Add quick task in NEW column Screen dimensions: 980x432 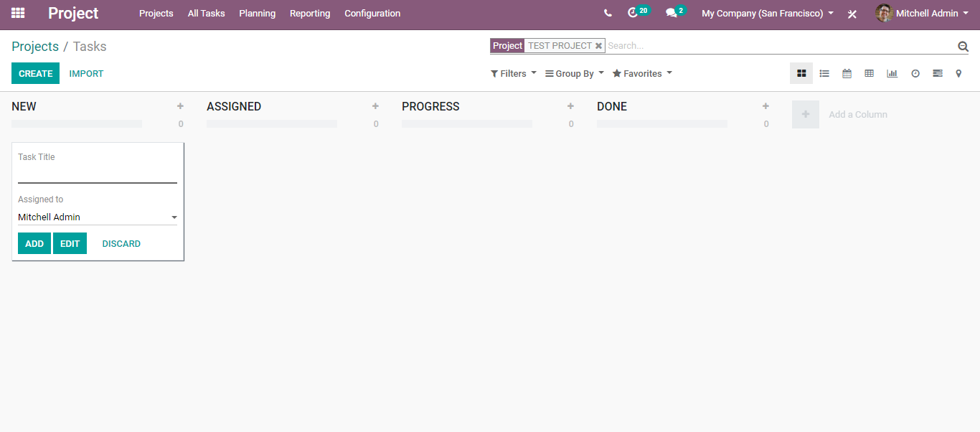pos(180,106)
